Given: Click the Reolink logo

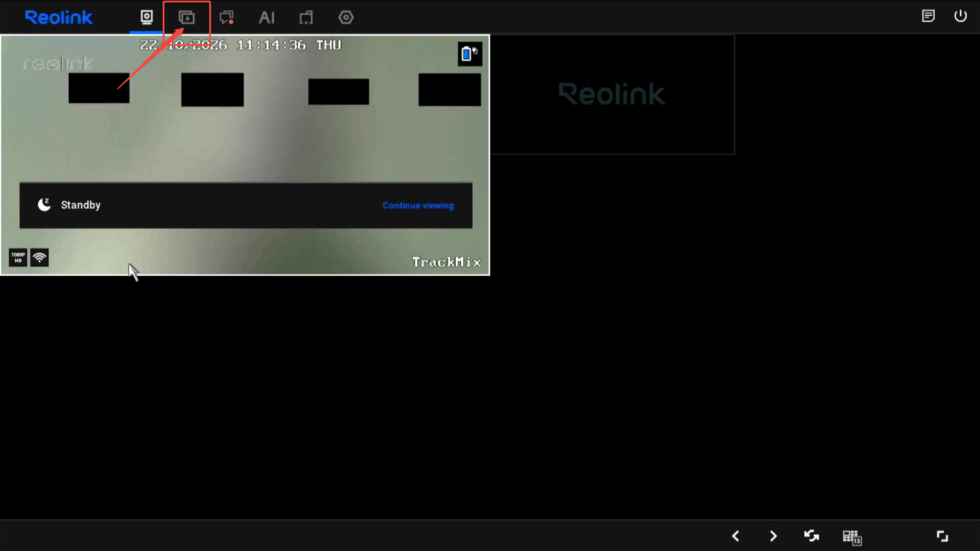Looking at the screenshot, I should tap(59, 18).
